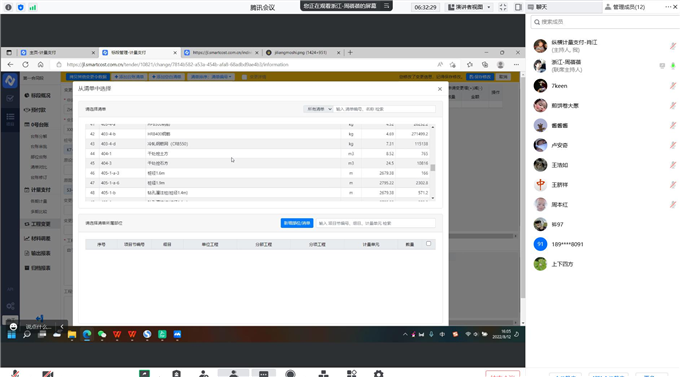Click the settings gear in meeting bottom toolbar
Viewport: 680px width, 377px height.
click(379, 374)
